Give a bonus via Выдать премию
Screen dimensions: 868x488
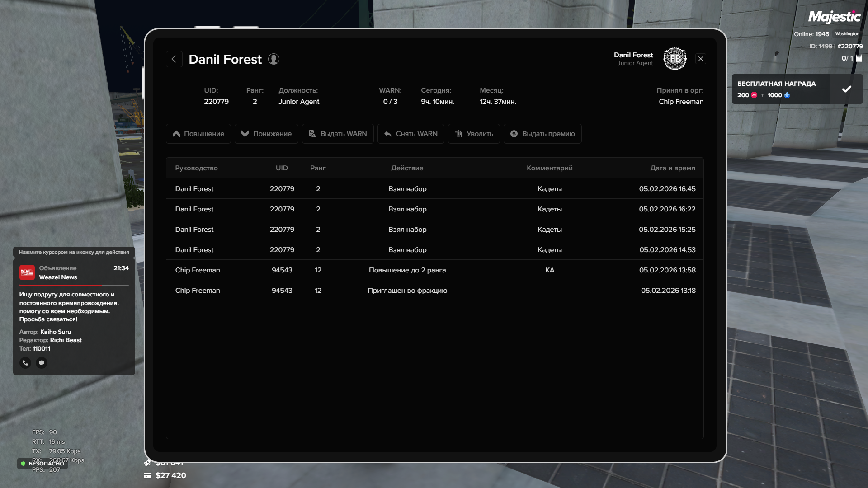542,134
